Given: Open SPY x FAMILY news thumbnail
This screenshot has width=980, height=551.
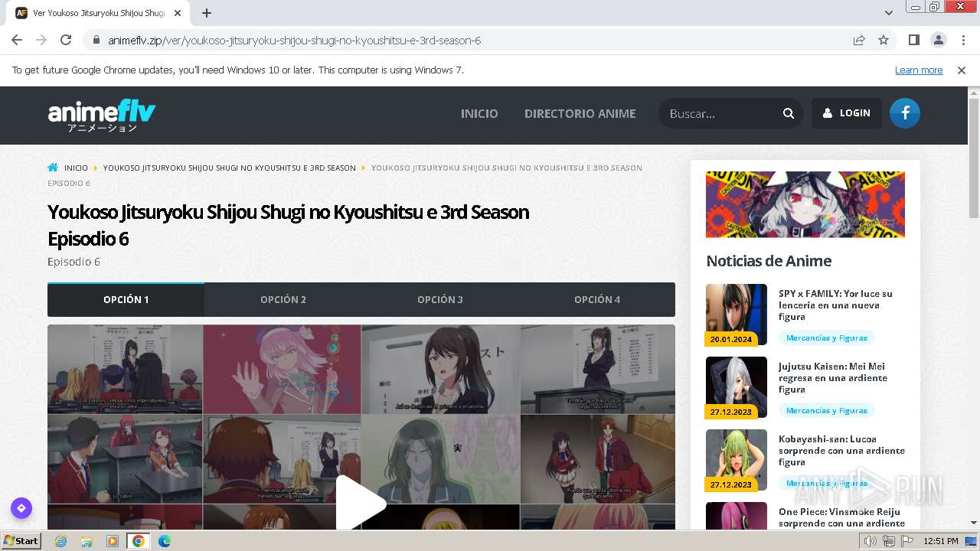Looking at the screenshot, I should pyautogui.click(x=737, y=315).
